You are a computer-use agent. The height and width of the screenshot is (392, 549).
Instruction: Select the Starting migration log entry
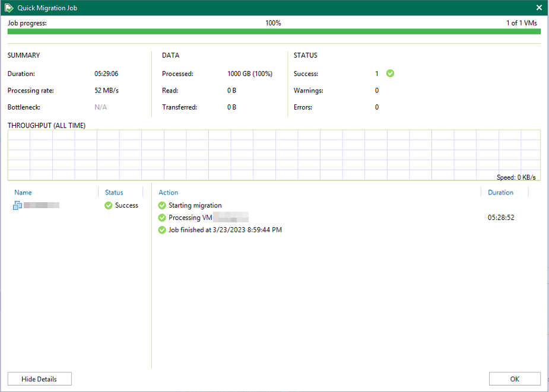pyautogui.click(x=195, y=205)
